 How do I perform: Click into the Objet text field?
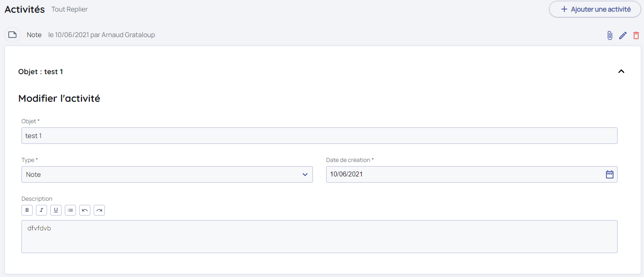(x=319, y=136)
